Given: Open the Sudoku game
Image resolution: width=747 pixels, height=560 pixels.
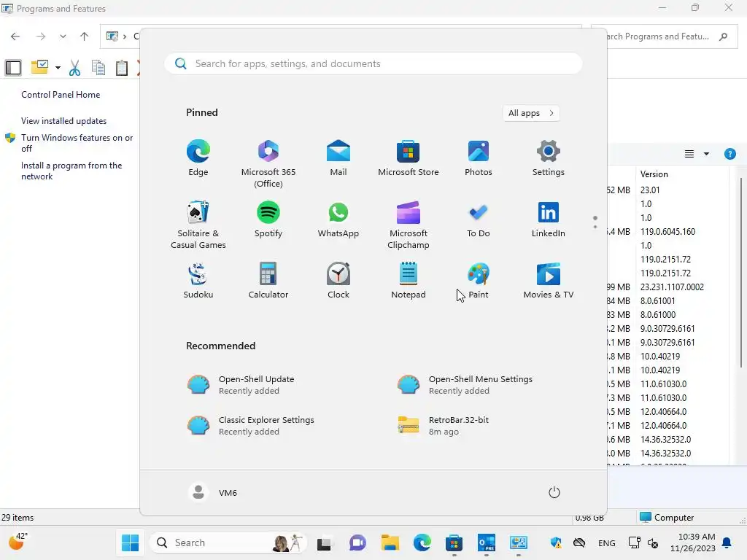Looking at the screenshot, I should coord(198,281).
